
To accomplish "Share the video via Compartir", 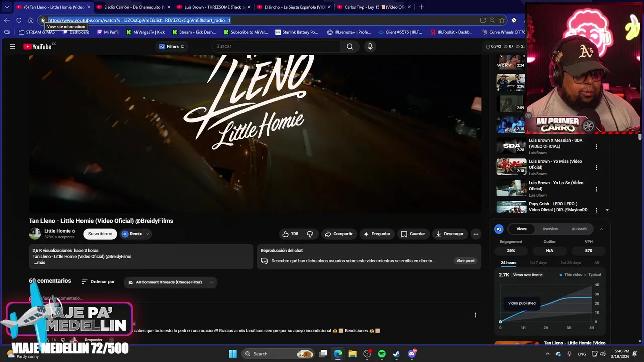I will coord(338,234).
